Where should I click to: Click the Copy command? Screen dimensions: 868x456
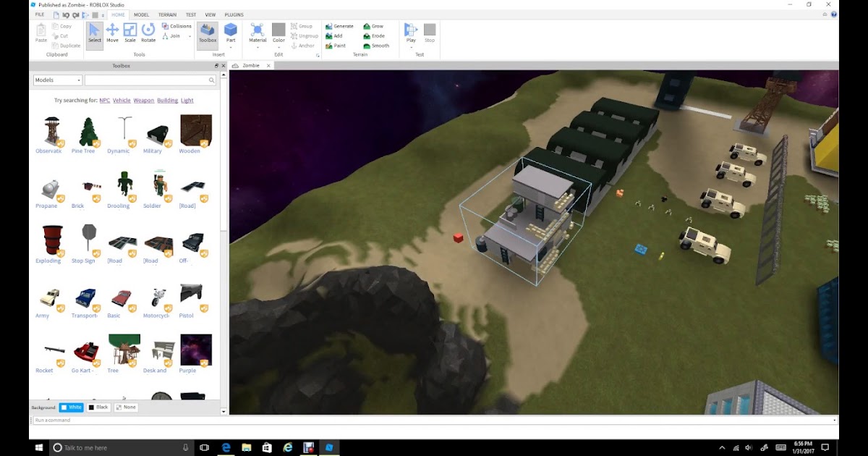coord(62,26)
